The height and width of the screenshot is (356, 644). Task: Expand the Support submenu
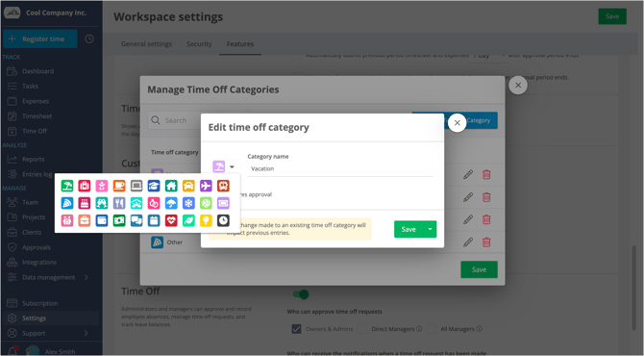point(86,333)
